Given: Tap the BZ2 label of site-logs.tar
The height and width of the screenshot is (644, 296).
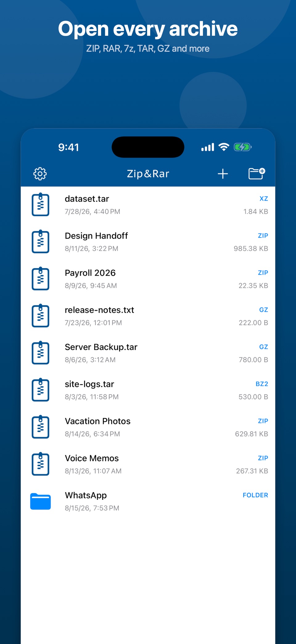Looking at the screenshot, I should click(x=262, y=384).
